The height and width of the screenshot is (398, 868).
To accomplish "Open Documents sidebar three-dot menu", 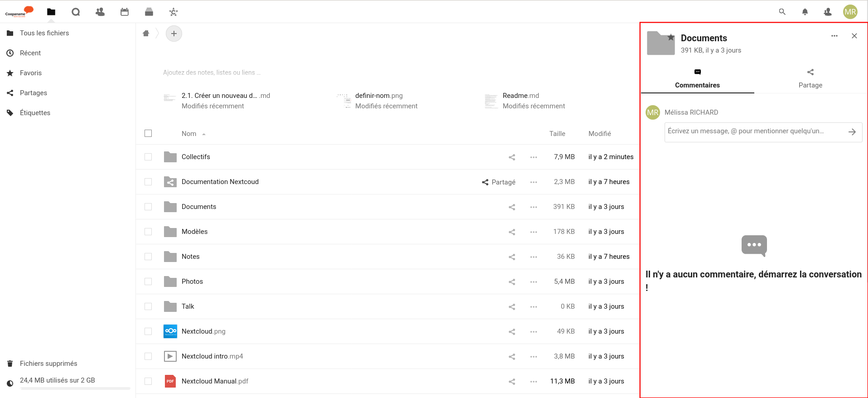I will point(834,36).
